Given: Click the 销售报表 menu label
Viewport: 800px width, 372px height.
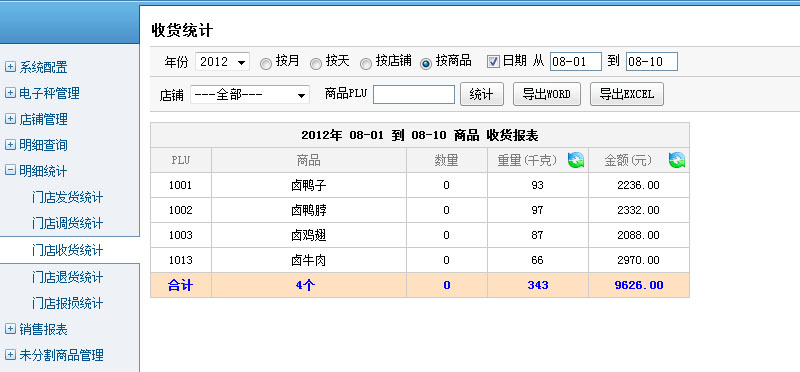Looking at the screenshot, I should (x=43, y=330).
